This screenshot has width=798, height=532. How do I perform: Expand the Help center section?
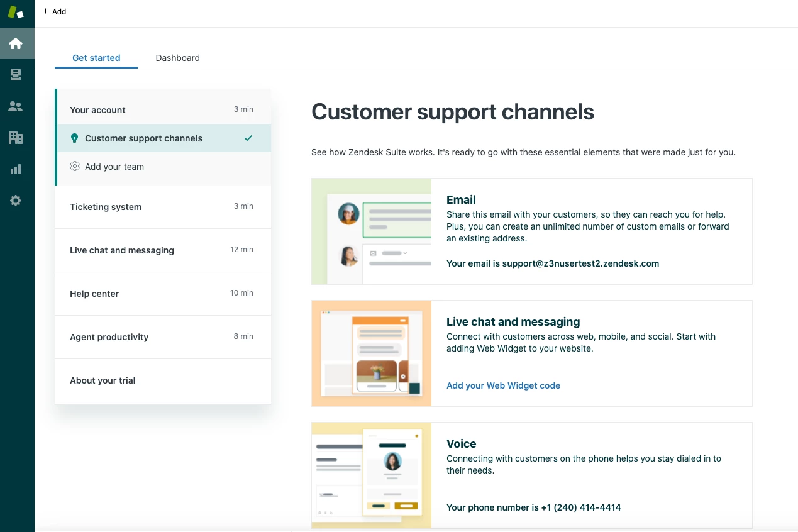point(163,294)
